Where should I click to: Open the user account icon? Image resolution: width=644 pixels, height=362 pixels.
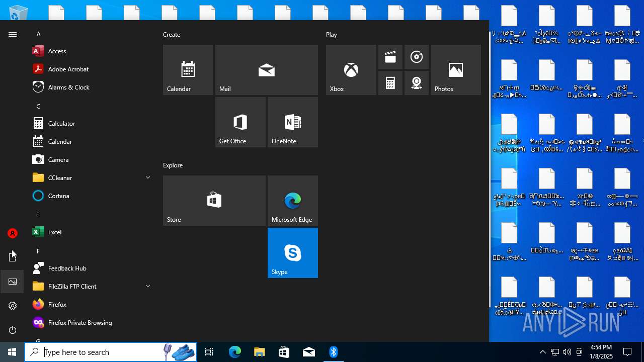[13, 233]
